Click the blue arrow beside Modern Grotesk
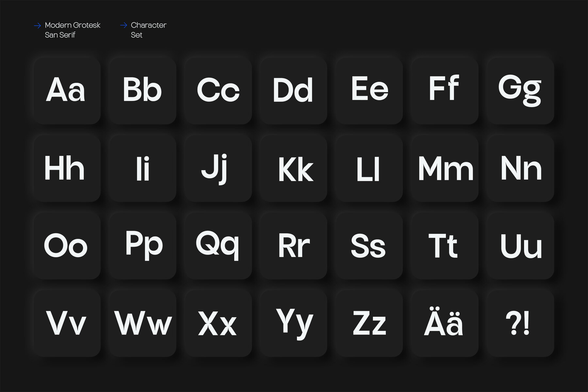The width and height of the screenshot is (588, 392). click(x=38, y=25)
